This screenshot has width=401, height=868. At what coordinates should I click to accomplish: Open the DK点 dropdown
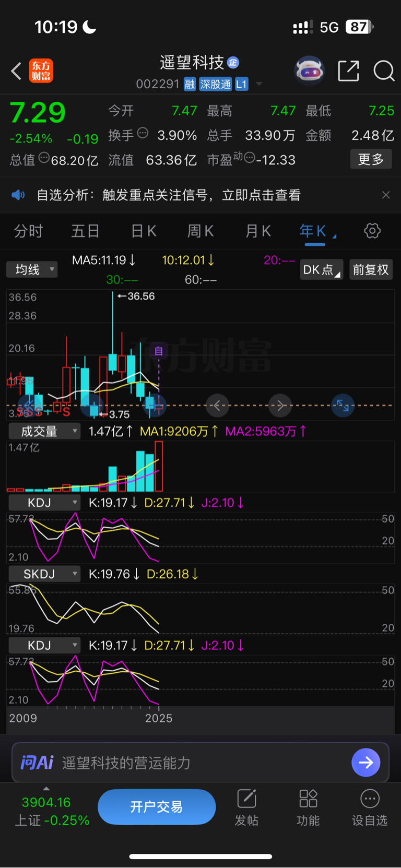[321, 270]
